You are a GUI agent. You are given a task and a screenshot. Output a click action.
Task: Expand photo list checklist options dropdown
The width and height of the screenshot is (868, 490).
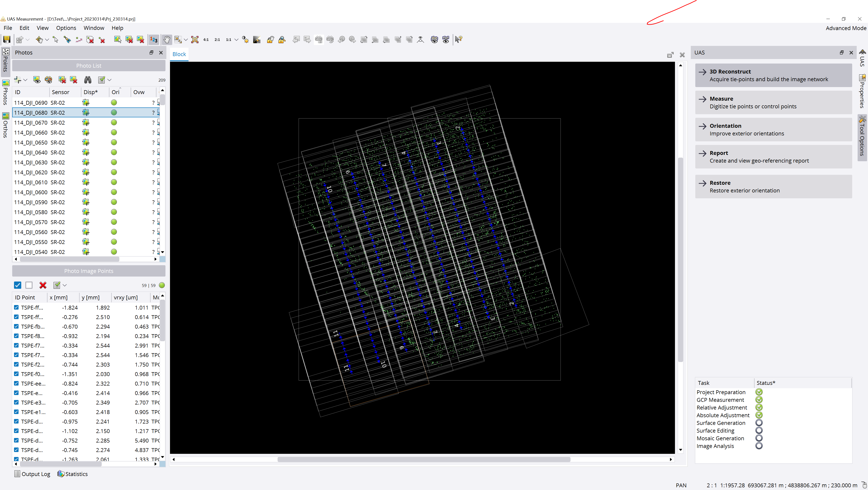point(109,80)
